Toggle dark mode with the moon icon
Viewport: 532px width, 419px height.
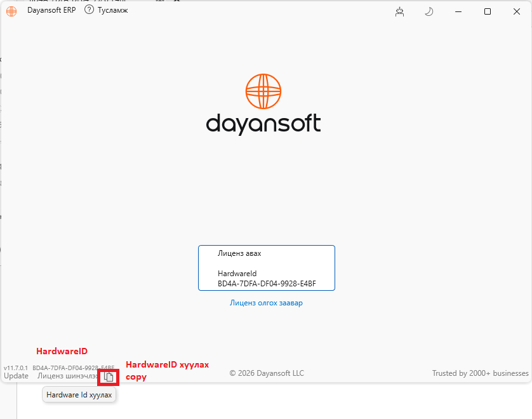pyautogui.click(x=429, y=11)
